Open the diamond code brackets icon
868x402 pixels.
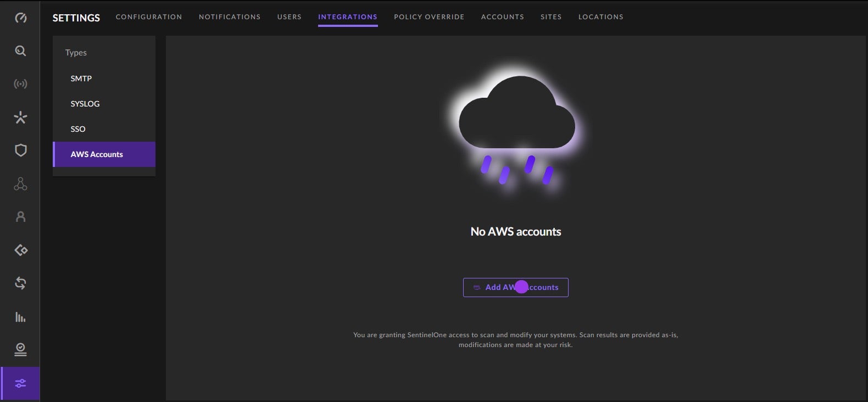20,250
